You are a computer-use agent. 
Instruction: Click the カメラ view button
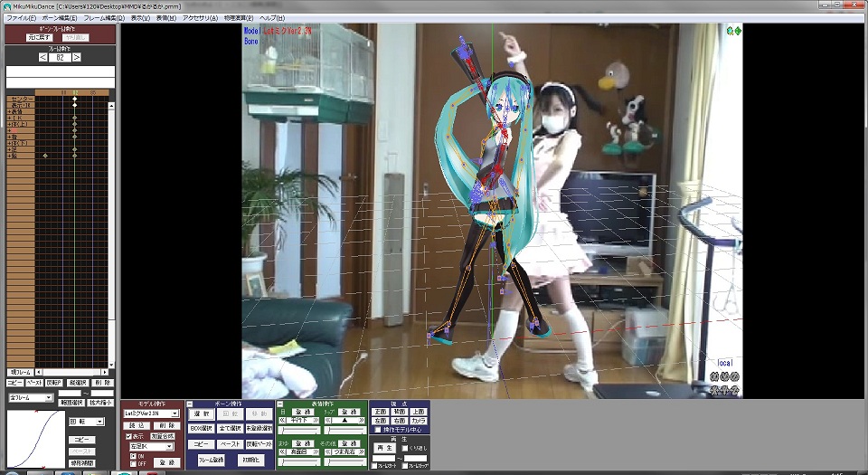419,421
